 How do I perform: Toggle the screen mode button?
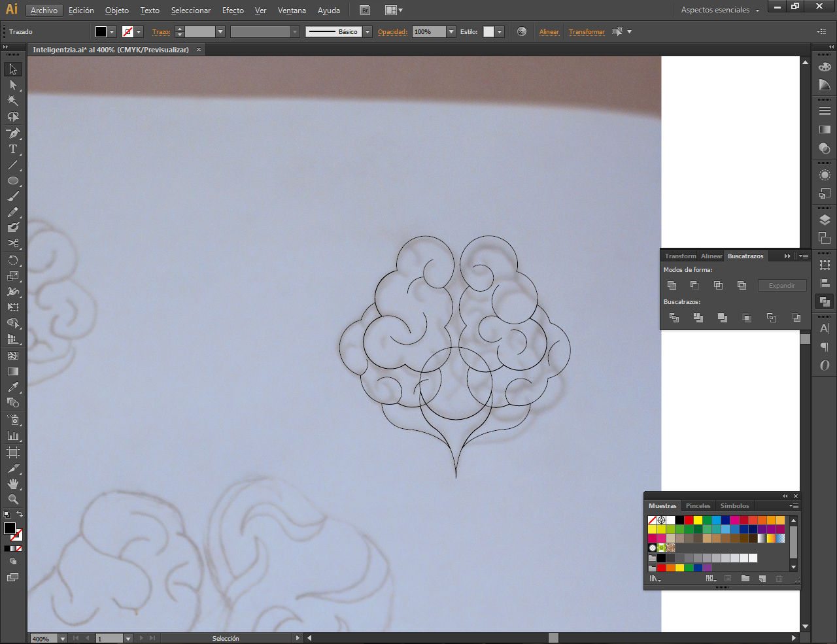13,577
